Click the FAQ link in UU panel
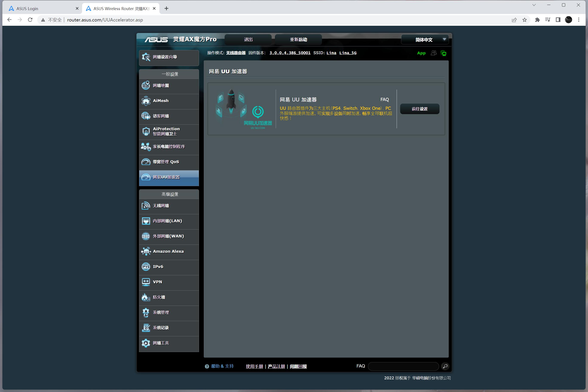The image size is (588, 392). [x=384, y=100]
